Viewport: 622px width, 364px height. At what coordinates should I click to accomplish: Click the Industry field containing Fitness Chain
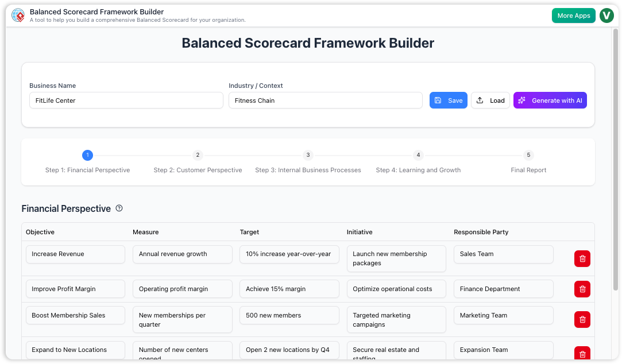(325, 100)
